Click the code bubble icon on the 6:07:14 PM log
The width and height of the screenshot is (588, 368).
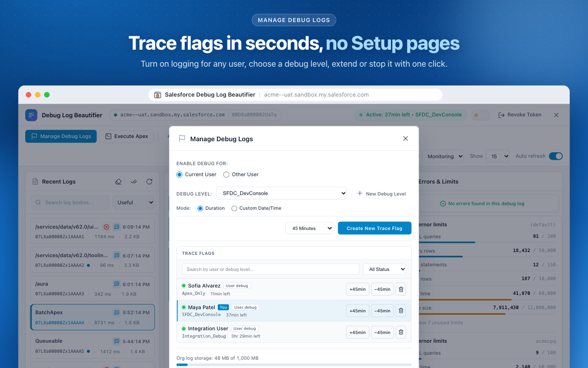(117, 255)
